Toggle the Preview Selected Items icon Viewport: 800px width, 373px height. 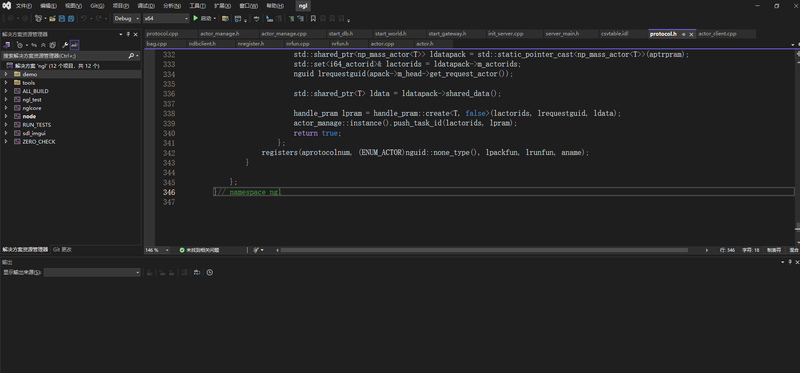(x=74, y=45)
